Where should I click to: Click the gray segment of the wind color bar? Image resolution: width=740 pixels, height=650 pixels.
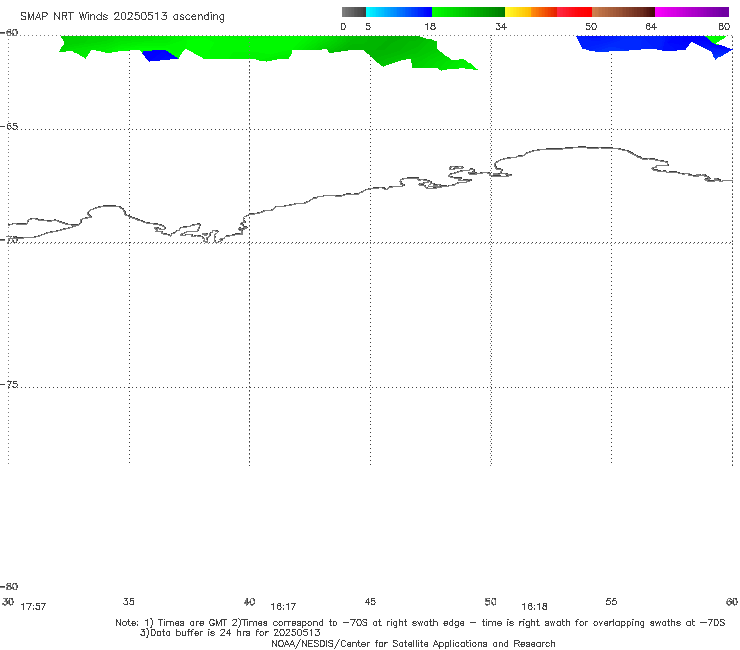point(353,12)
